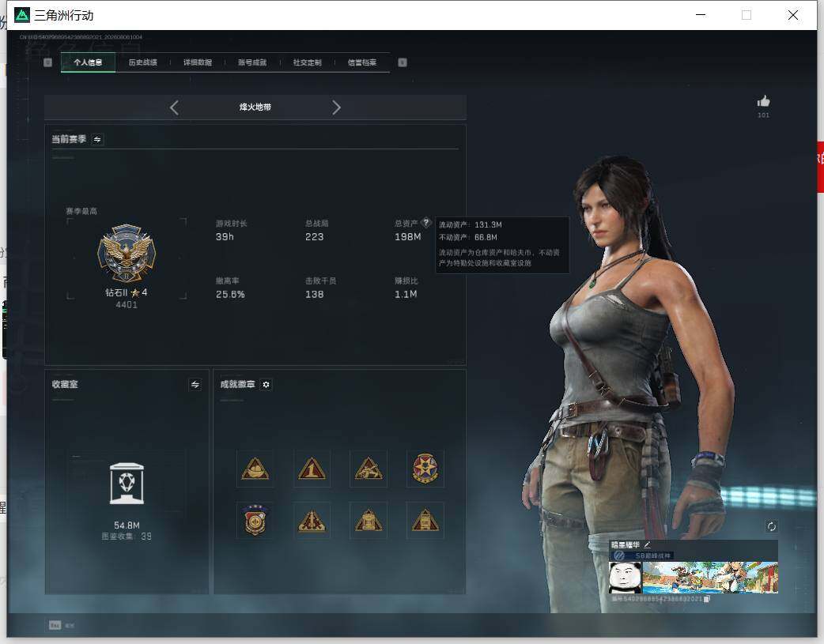Copy the player ID number
Viewport: 824px width, 644px height.
coord(707,599)
